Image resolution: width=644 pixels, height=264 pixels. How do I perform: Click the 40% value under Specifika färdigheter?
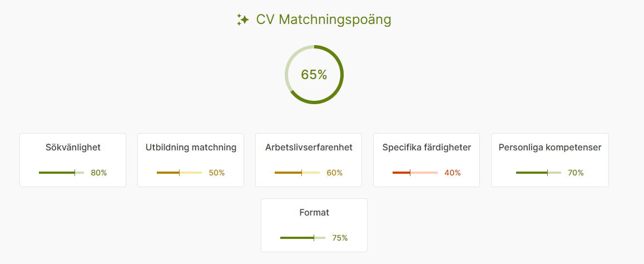click(453, 173)
